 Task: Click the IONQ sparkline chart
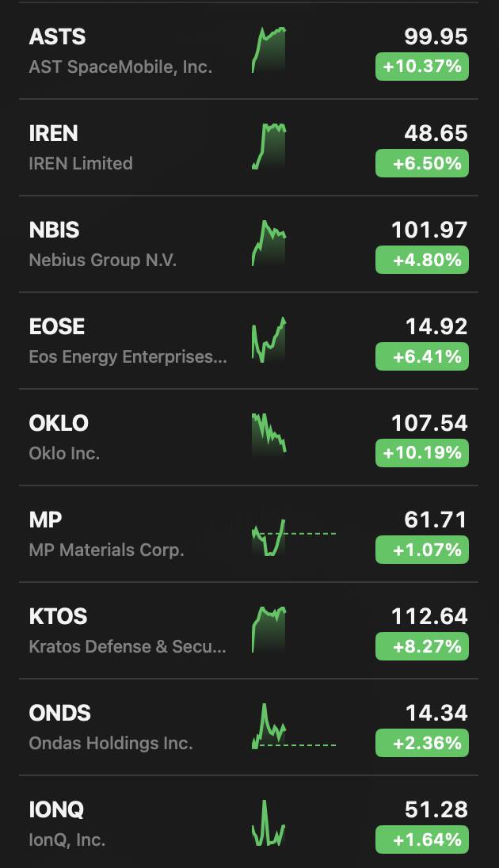pyautogui.click(x=269, y=824)
